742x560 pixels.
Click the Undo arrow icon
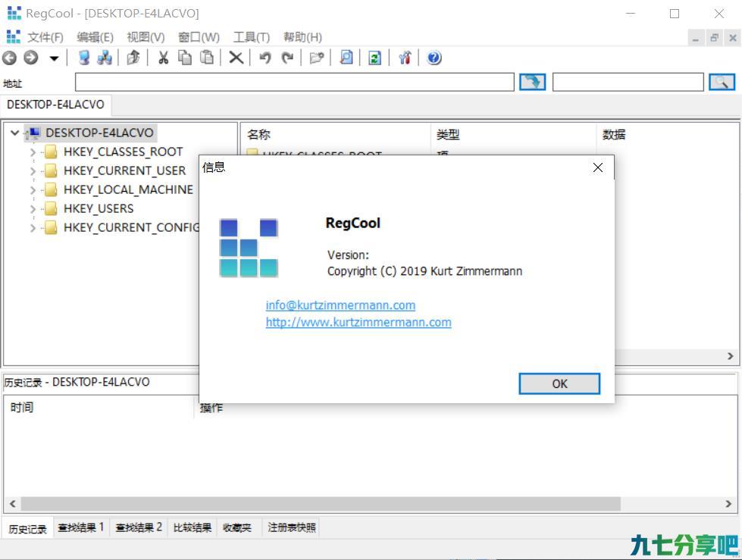pyautogui.click(x=265, y=58)
